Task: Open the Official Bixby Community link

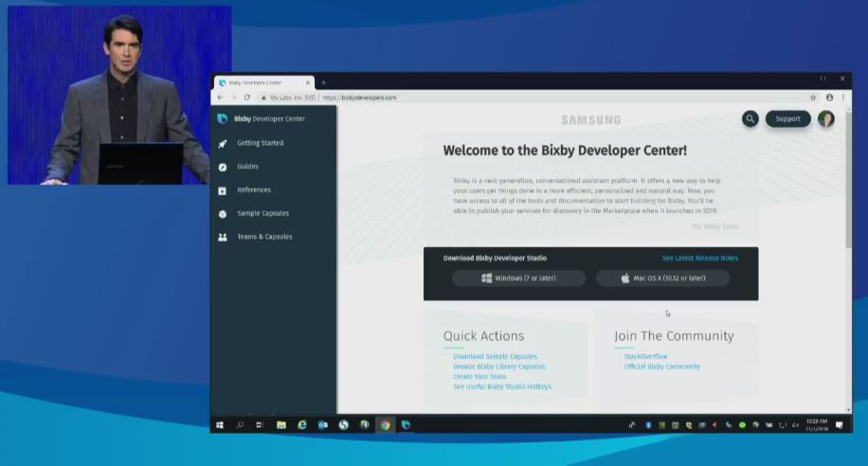Action: 662,367
